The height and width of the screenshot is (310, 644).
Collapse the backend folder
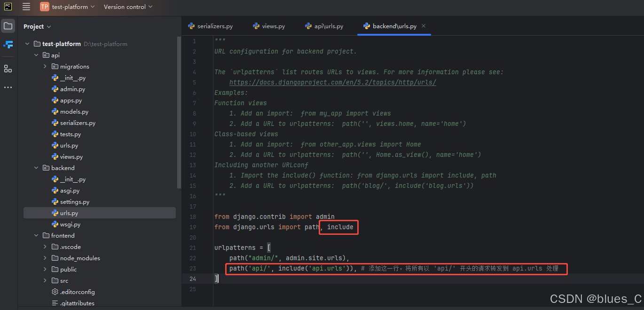click(36, 168)
